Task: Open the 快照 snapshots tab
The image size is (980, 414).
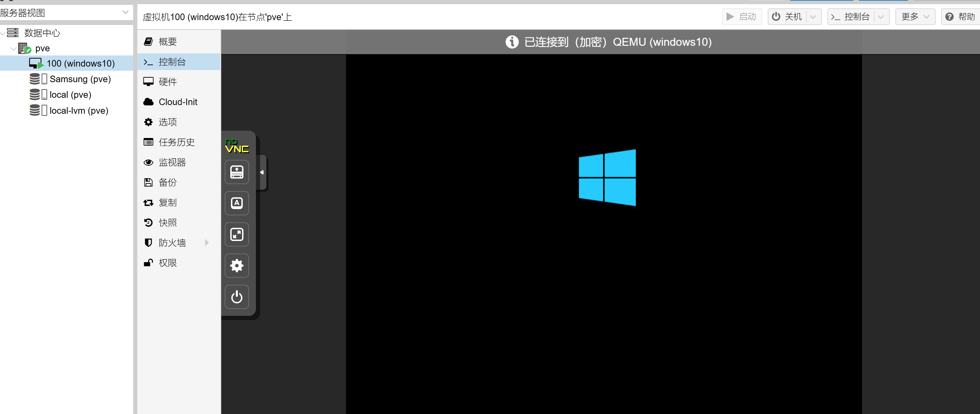Action: 179,223
